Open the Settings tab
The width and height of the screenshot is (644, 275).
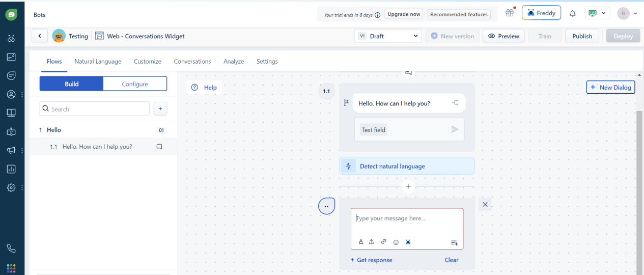pos(267,61)
